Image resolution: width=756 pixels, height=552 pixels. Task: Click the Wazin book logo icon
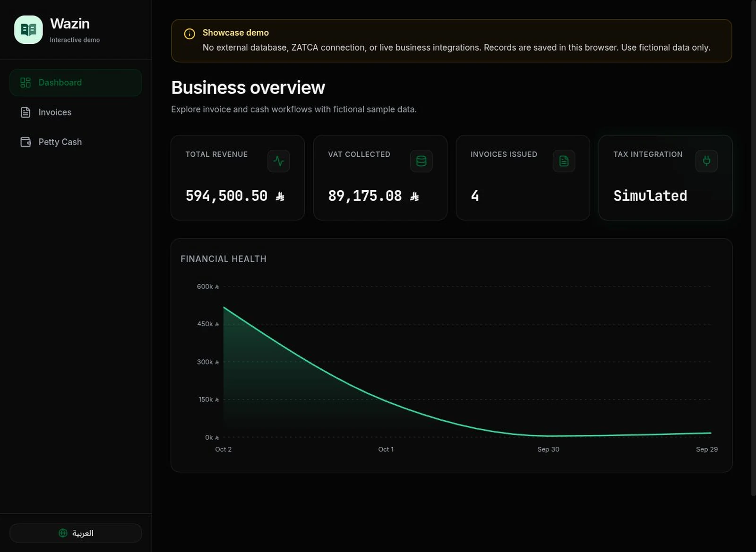[x=28, y=30]
